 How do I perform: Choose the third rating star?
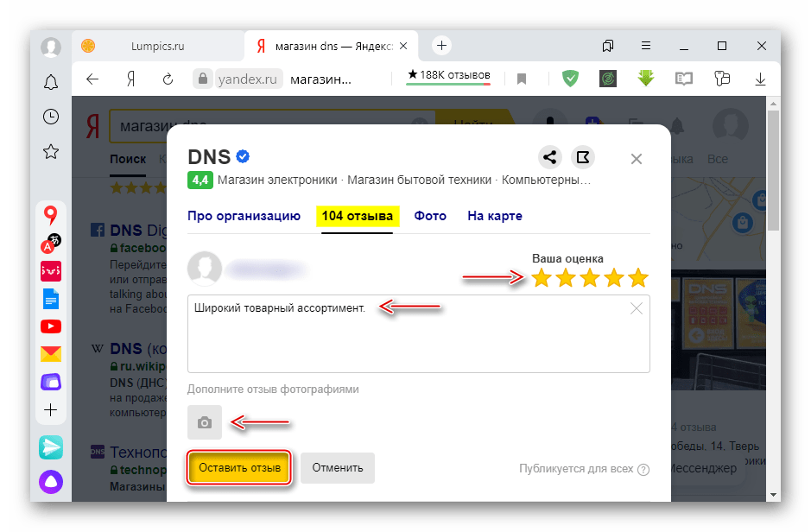[x=590, y=278]
